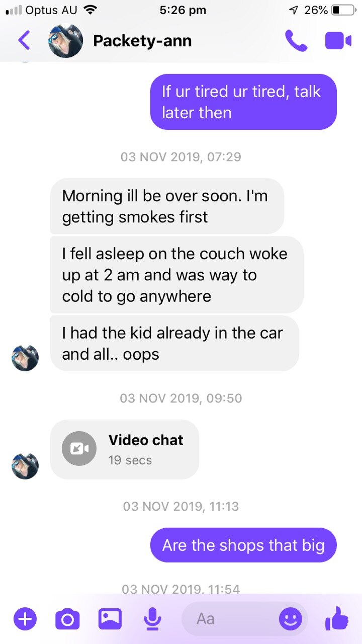
Task: Tap the 'I fell asleep on the couch' message
Action: 176,275
